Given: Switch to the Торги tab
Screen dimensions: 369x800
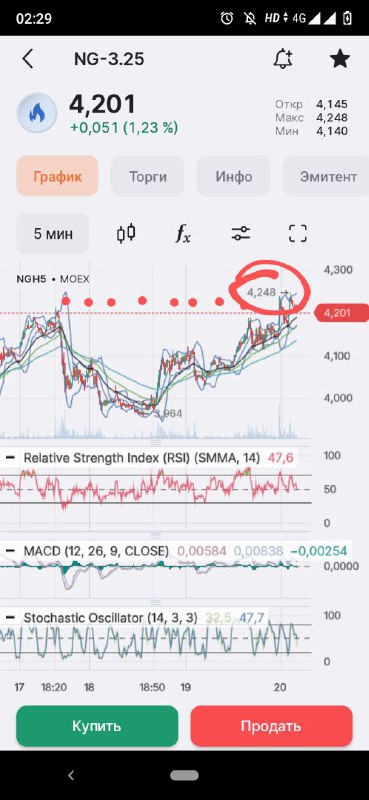Looking at the screenshot, I should [148, 177].
